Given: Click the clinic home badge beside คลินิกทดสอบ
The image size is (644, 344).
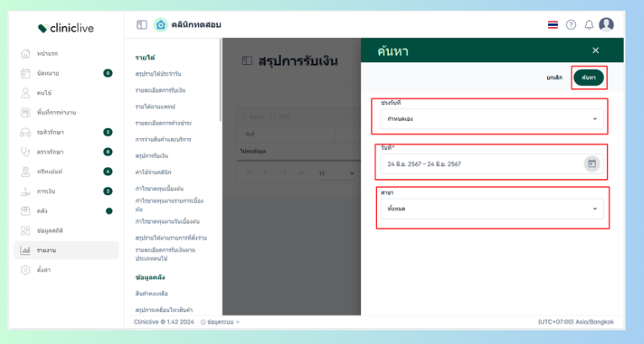Looking at the screenshot, I should point(161,25).
